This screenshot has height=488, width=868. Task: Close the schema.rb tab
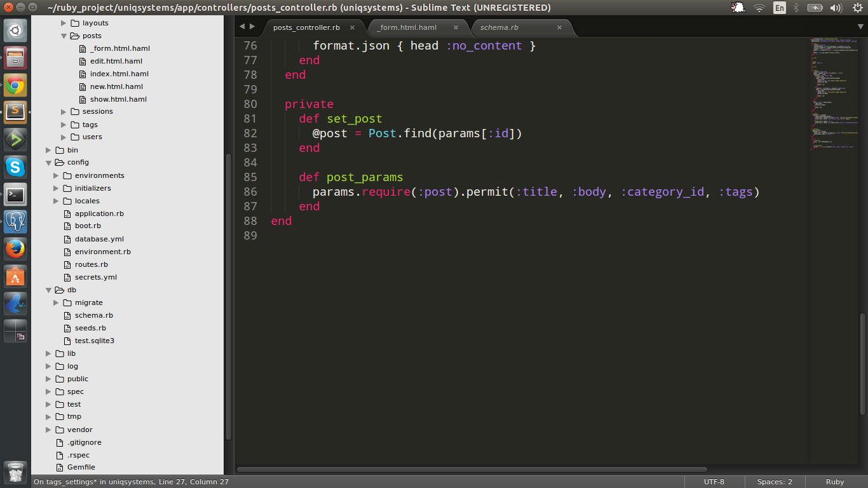[559, 28]
